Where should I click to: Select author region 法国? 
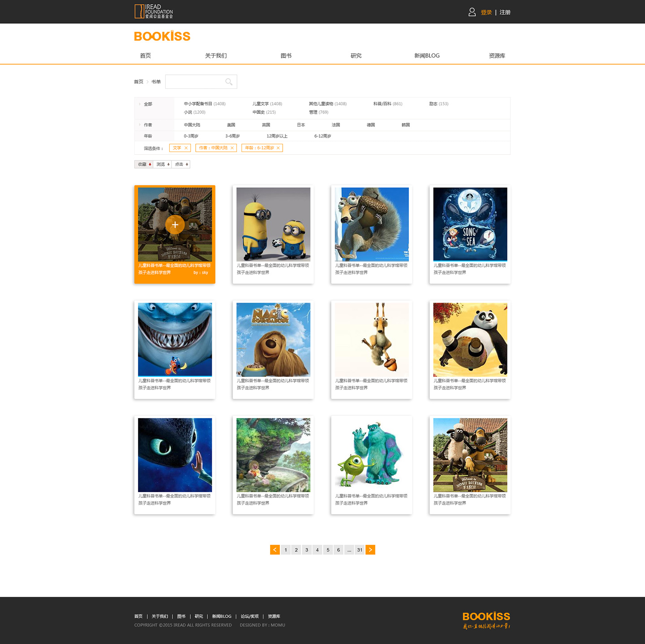coord(336,125)
